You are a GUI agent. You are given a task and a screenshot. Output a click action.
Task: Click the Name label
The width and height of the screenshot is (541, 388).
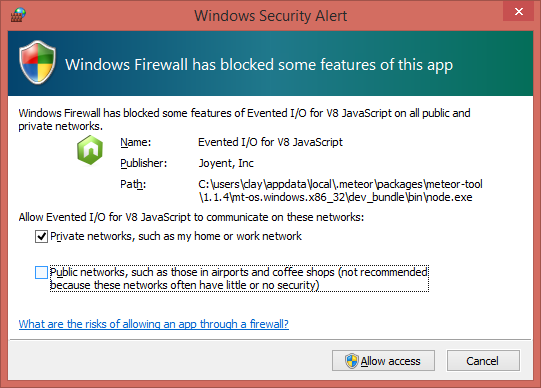[x=136, y=142]
